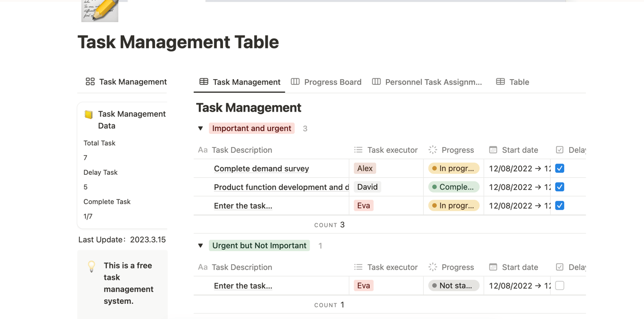Click the pencil memo page icon
This screenshot has height=319, width=644.
coord(99,10)
